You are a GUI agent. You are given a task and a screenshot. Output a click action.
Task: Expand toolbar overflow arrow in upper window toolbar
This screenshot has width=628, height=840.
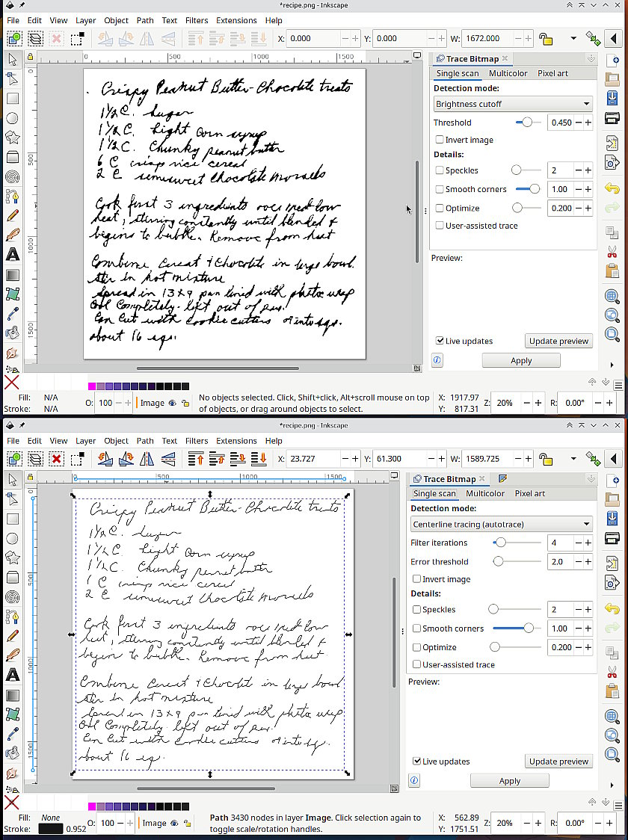573,39
